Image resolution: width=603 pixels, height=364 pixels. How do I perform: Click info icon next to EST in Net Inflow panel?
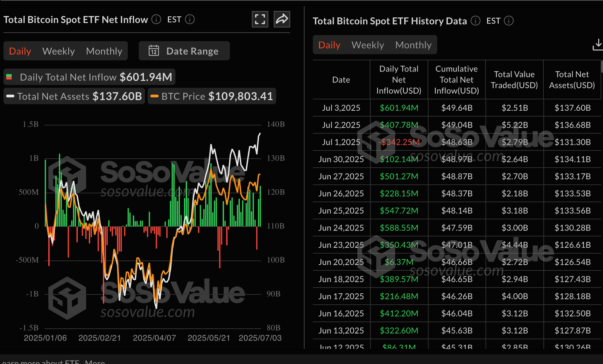click(190, 19)
